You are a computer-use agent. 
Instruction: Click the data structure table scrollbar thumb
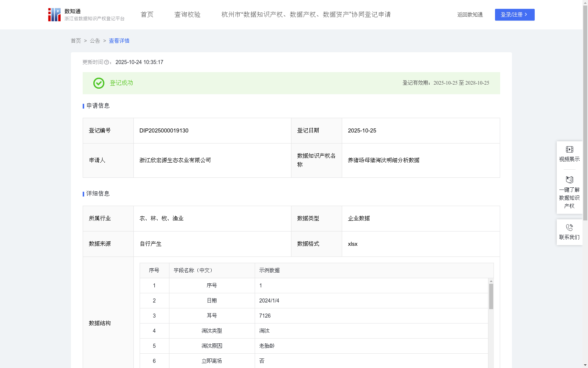[x=491, y=296]
